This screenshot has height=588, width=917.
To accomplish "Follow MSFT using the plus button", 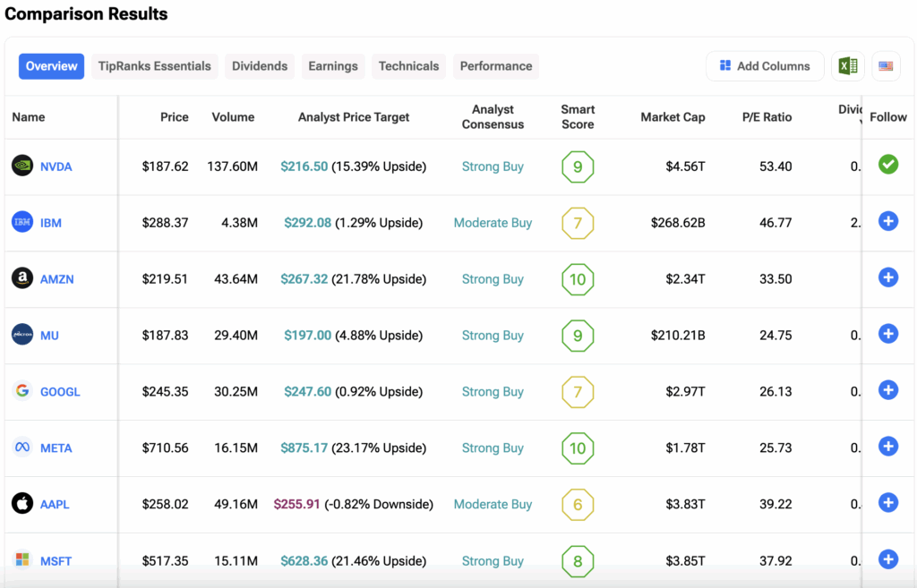I will tap(887, 559).
